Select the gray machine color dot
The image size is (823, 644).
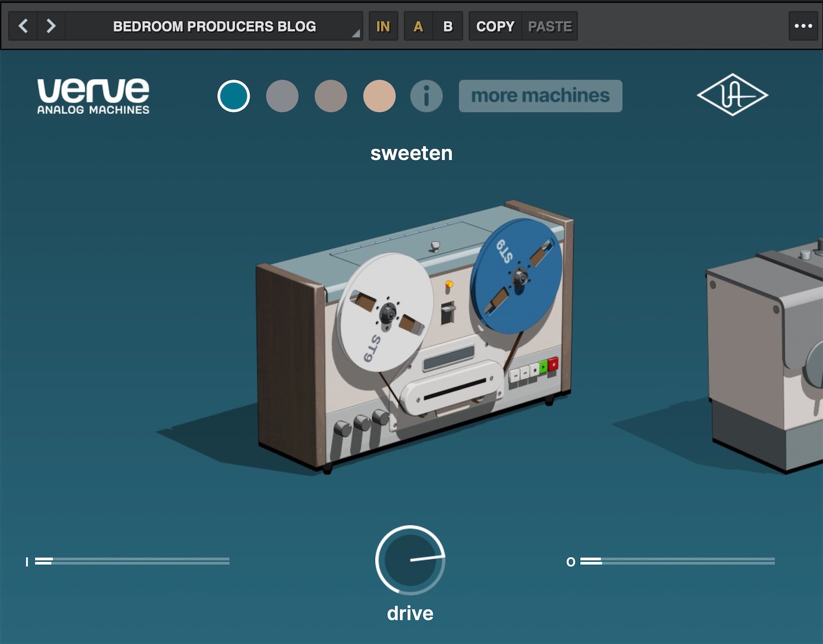point(282,96)
